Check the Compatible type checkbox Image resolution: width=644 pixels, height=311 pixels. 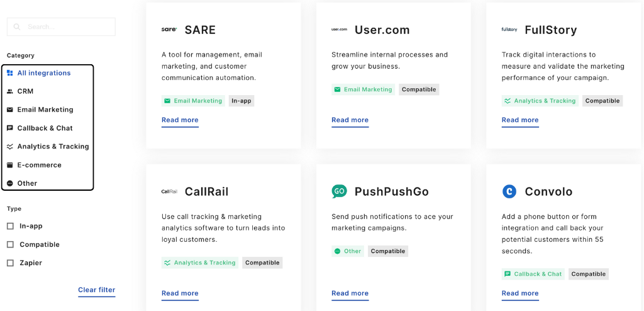(x=10, y=244)
